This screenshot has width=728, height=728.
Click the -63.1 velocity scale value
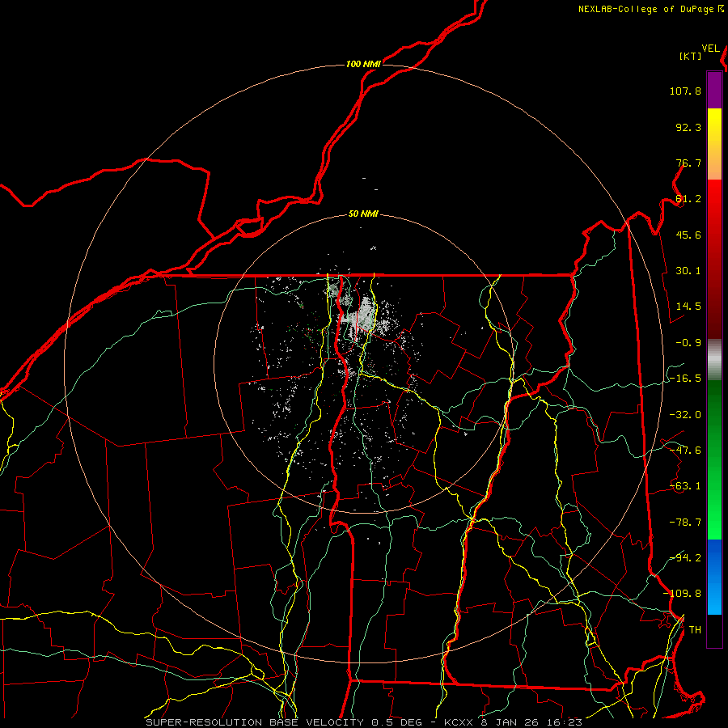point(685,486)
